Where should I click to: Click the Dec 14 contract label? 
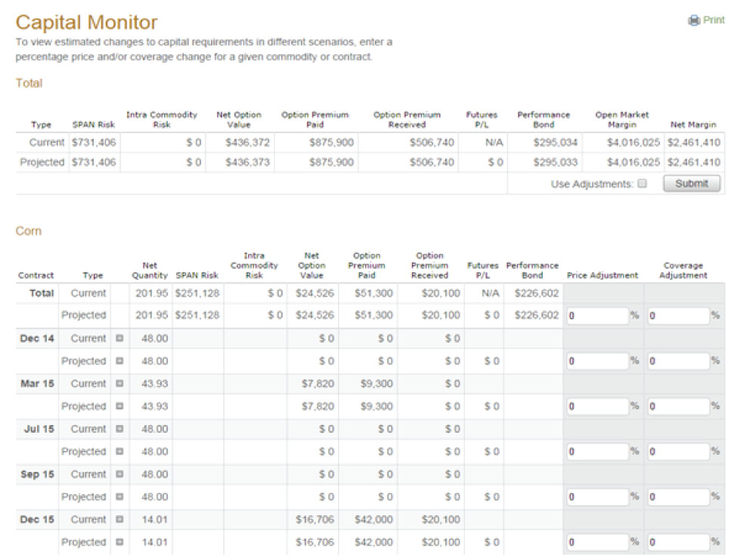[x=36, y=338]
